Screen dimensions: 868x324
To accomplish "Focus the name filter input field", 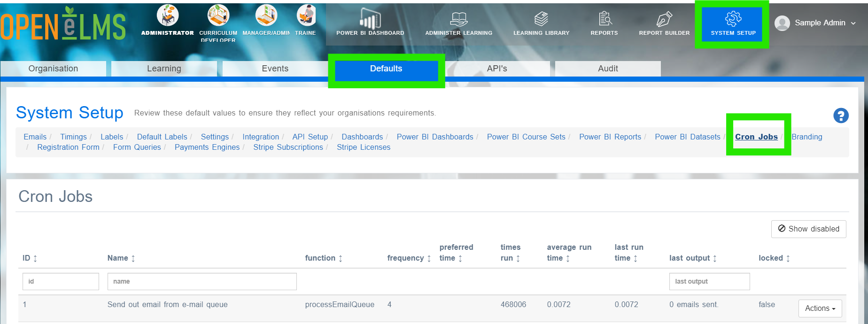I will (x=202, y=281).
